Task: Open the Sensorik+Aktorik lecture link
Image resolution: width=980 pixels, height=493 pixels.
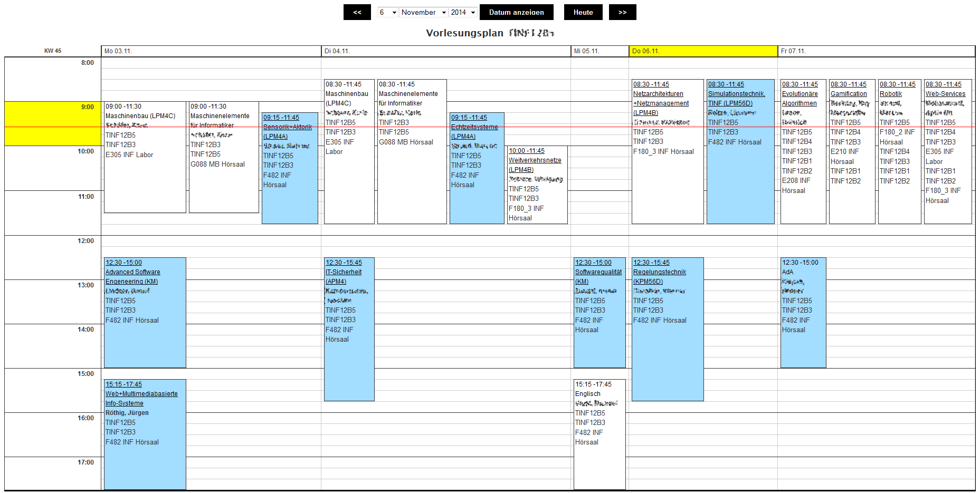Action: [288, 127]
